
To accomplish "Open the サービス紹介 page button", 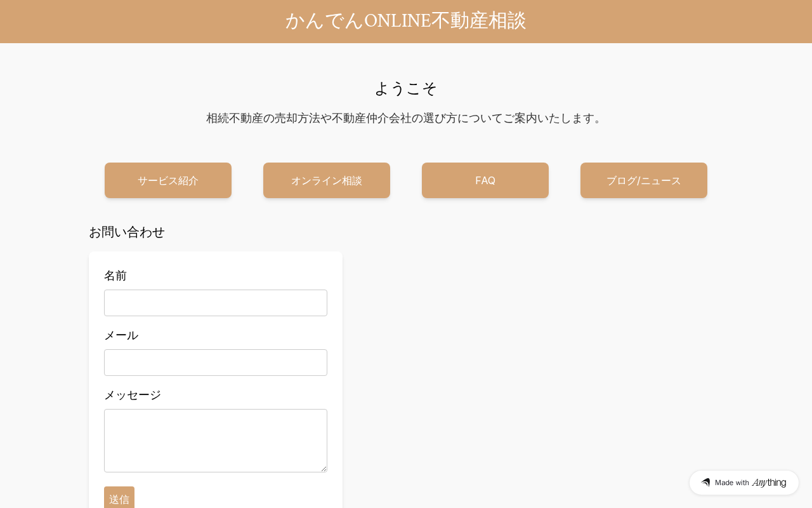I will pyautogui.click(x=168, y=180).
